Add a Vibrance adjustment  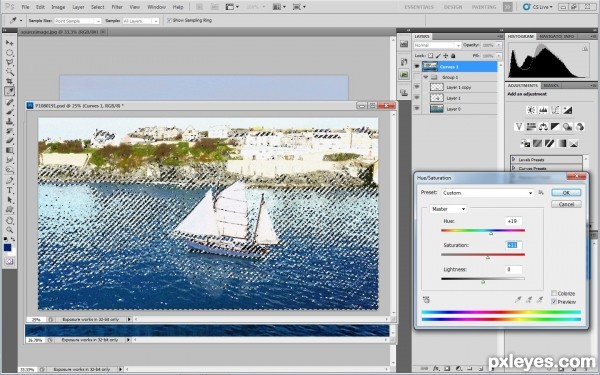click(x=519, y=127)
